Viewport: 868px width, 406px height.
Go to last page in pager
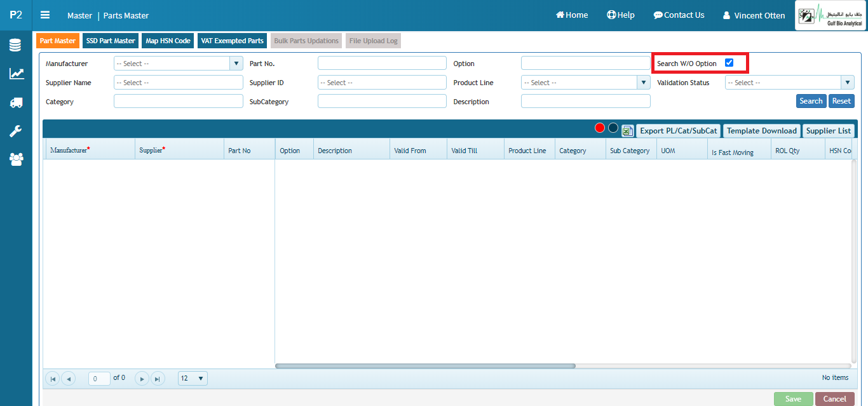[158, 379]
